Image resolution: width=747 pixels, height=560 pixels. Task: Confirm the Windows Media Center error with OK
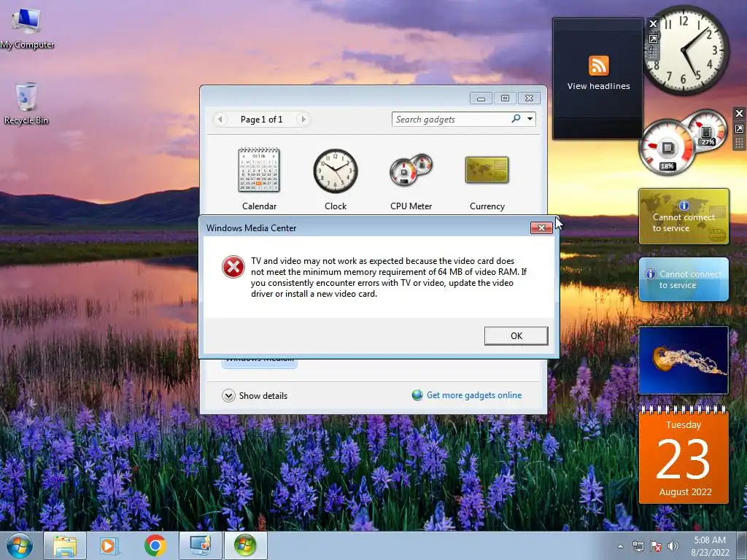coord(516,335)
